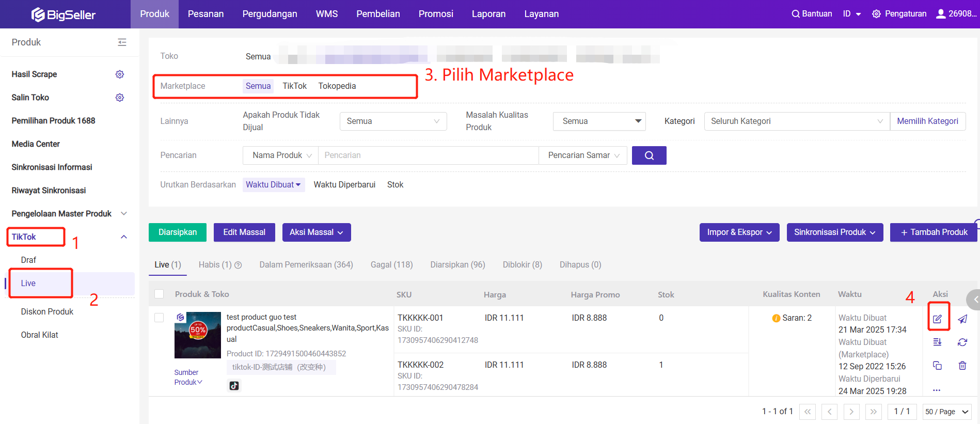
Task: Open the user account 26908 menu
Action: [x=956, y=14]
